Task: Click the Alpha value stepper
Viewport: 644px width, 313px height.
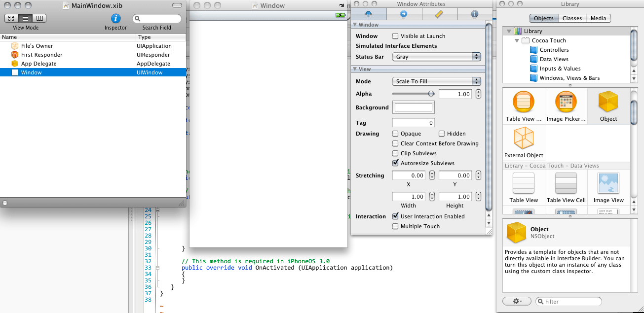Action: tap(478, 94)
